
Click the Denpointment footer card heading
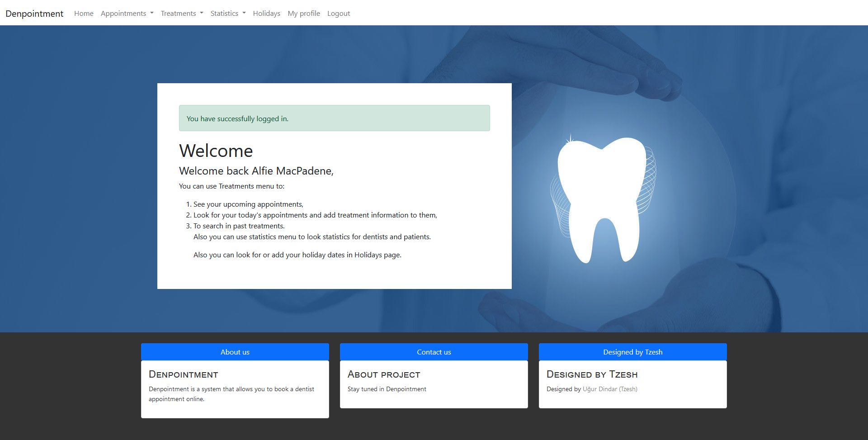[x=184, y=374]
